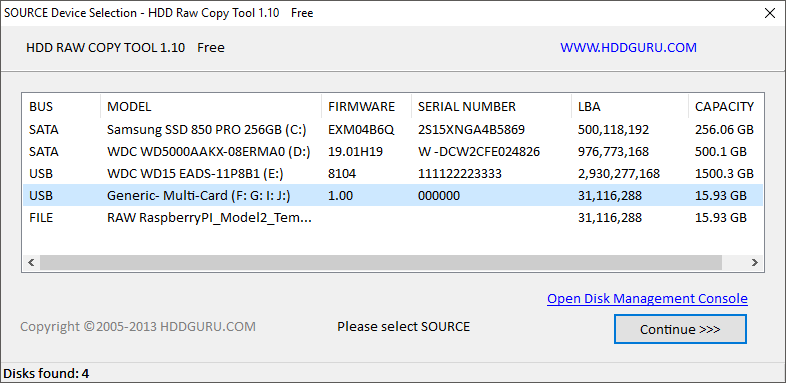Viewport: 786px width, 383px height.
Task: Select the WDC WD5000AAKX-08ERMA0 (D:) drive
Action: click(392, 151)
